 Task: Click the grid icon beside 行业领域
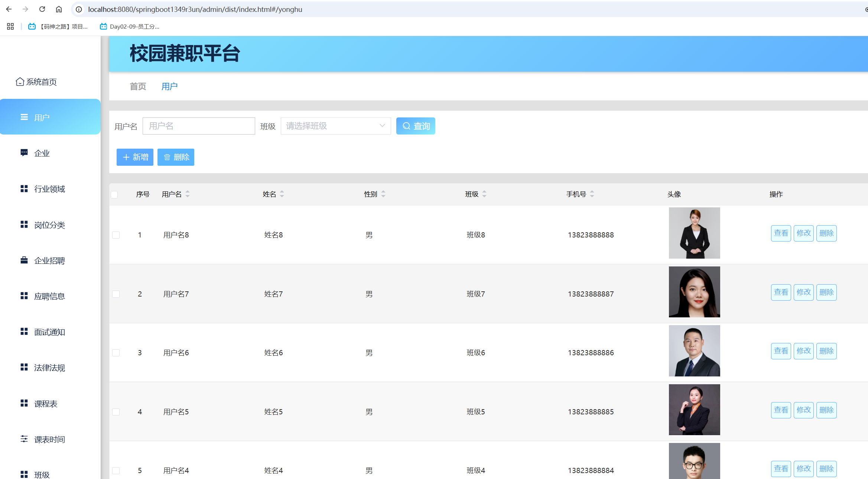24,189
